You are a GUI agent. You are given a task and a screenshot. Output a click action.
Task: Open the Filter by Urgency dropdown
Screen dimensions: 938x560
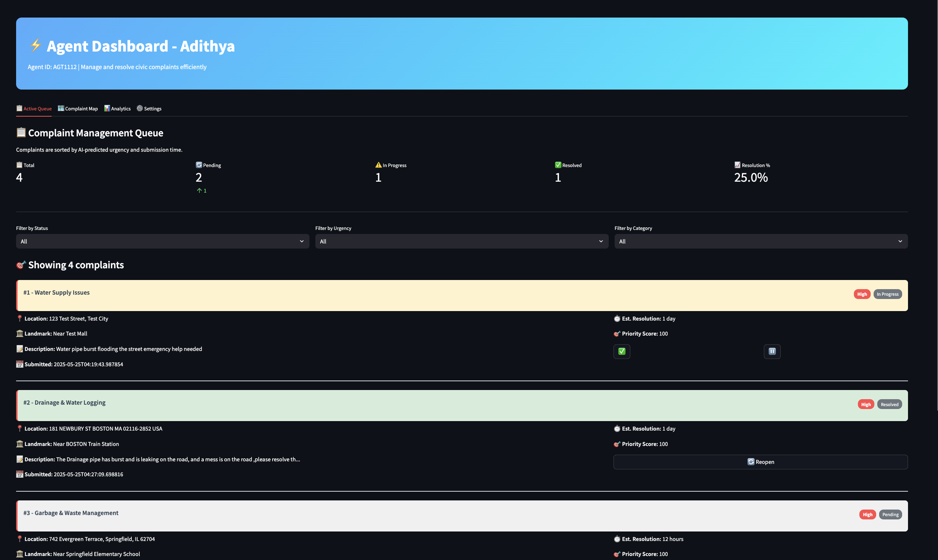click(x=461, y=241)
